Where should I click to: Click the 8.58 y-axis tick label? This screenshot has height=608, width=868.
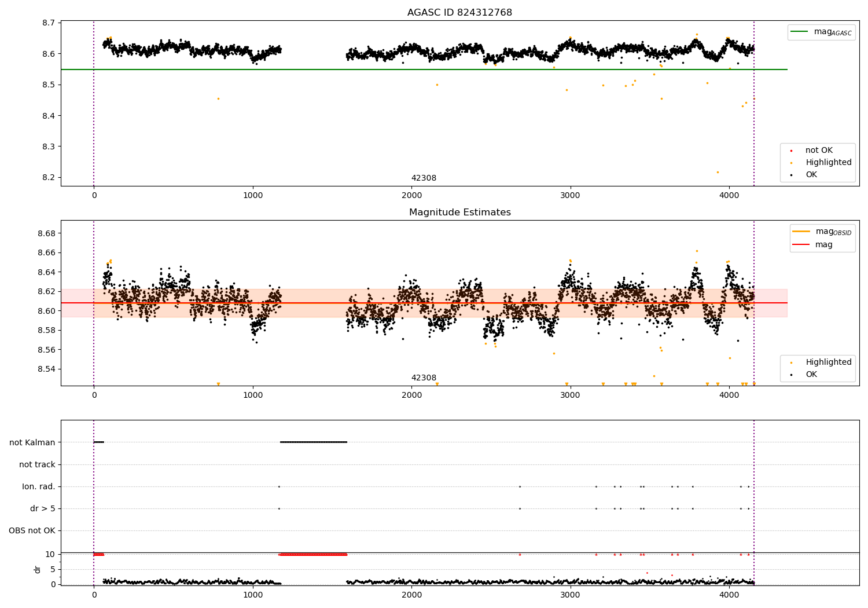(46, 331)
